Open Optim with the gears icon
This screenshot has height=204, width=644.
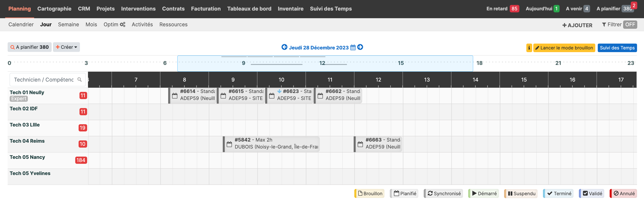coord(114,24)
